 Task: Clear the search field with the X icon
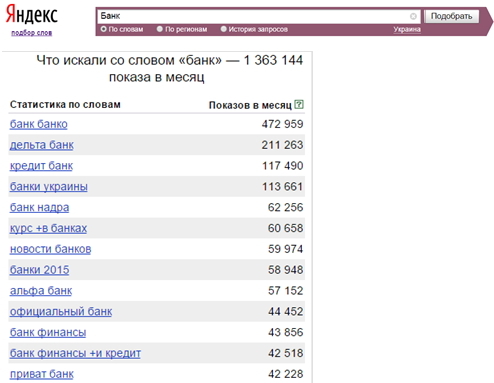click(413, 16)
